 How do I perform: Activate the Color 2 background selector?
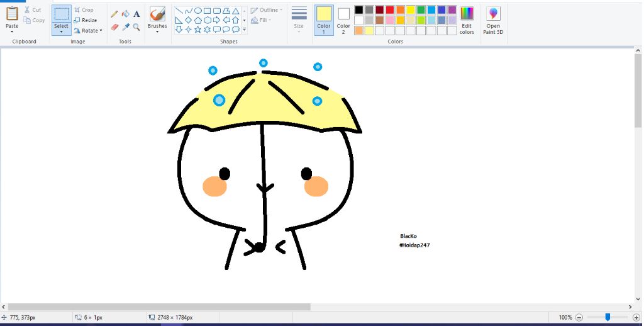344,20
